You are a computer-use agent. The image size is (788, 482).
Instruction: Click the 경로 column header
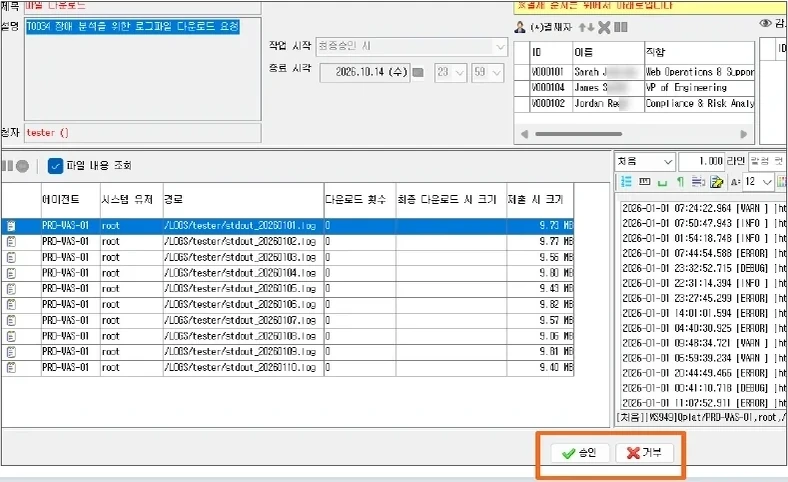(x=243, y=200)
